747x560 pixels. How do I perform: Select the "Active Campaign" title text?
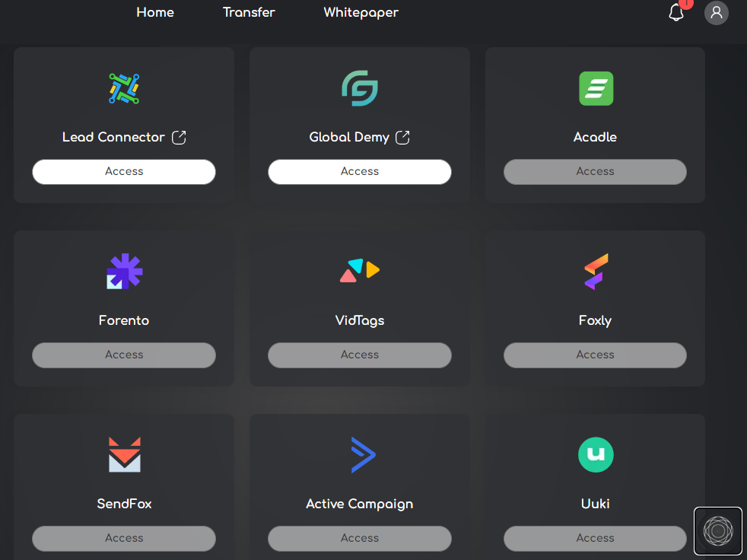point(360,504)
